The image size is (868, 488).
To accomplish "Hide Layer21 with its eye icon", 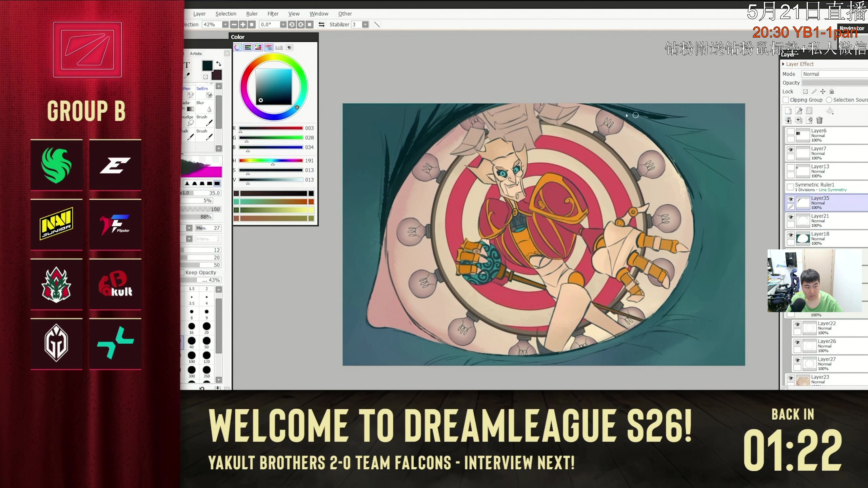I will [x=791, y=217].
